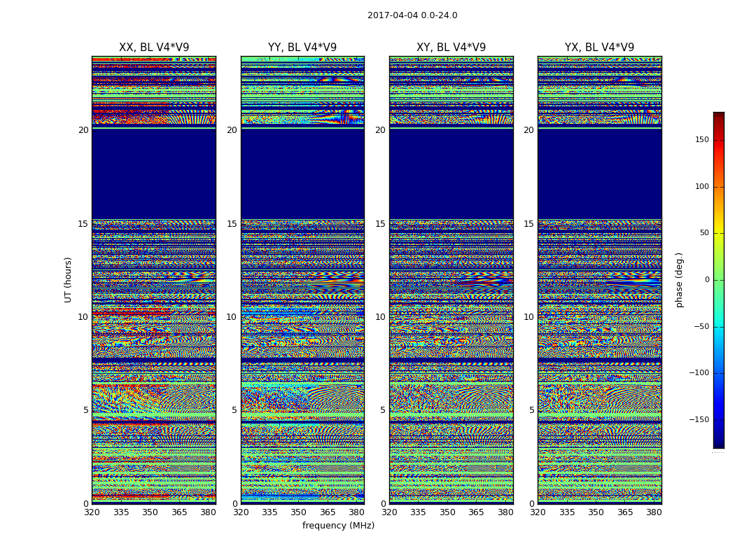Click the 320 MHz tick under XX plot

click(x=92, y=512)
